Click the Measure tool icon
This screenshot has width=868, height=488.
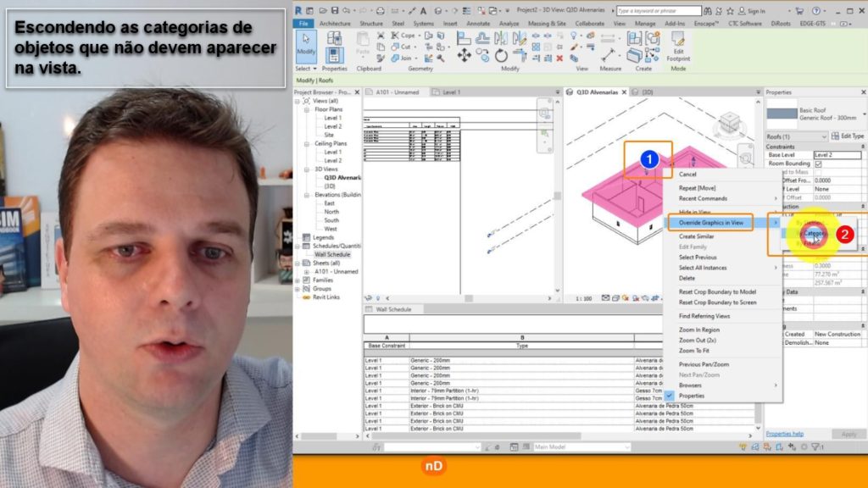tap(609, 56)
